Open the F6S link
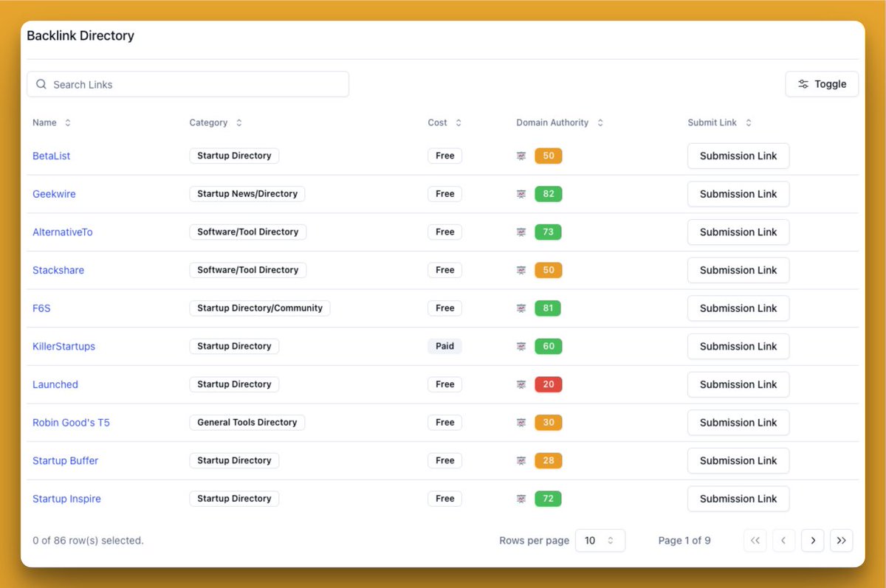Viewport: 886px width, 588px height. [x=41, y=308]
